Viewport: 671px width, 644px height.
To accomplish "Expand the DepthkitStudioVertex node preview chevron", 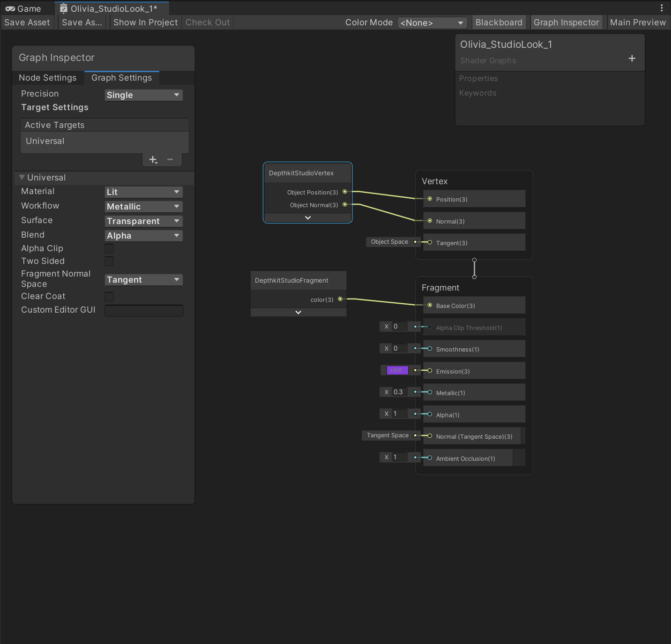I will [x=307, y=217].
